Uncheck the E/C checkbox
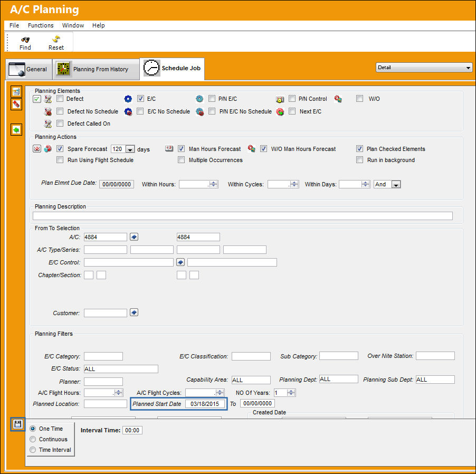The width and height of the screenshot is (476, 474). click(140, 99)
